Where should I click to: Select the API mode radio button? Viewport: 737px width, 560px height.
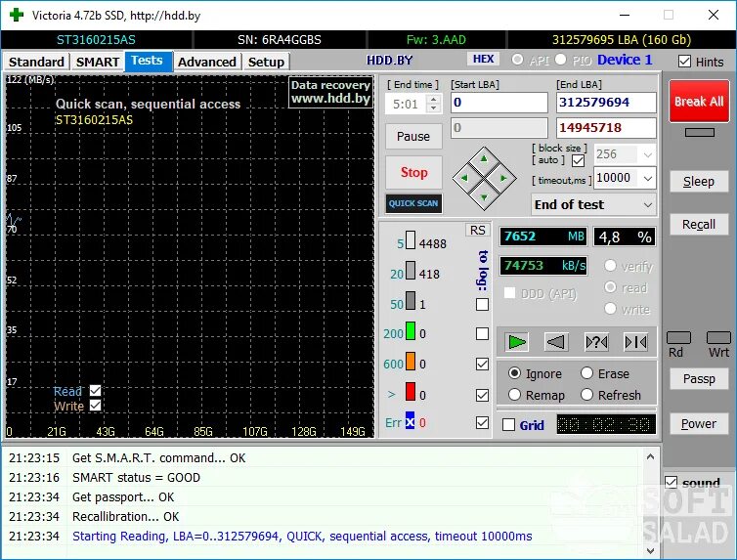(x=517, y=60)
